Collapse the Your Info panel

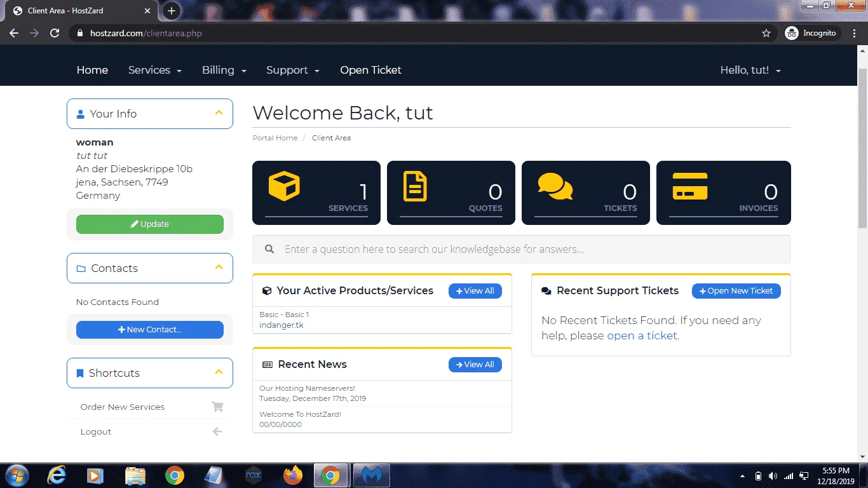(219, 113)
